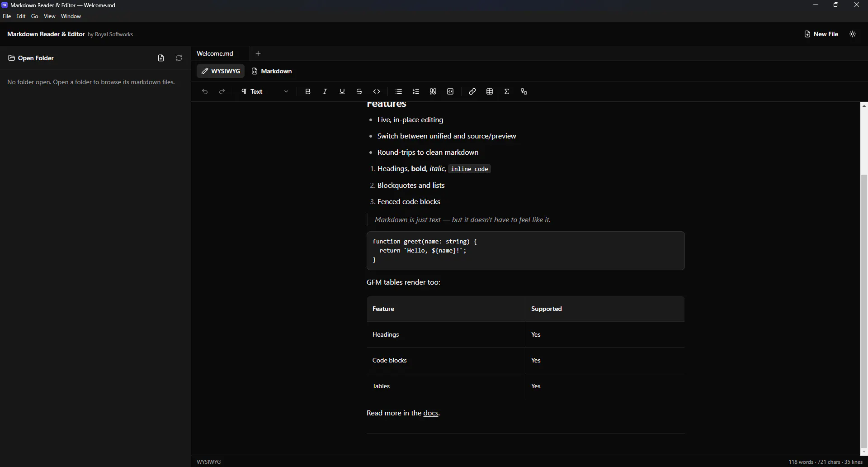
Task: Open the View menu
Action: pos(50,16)
